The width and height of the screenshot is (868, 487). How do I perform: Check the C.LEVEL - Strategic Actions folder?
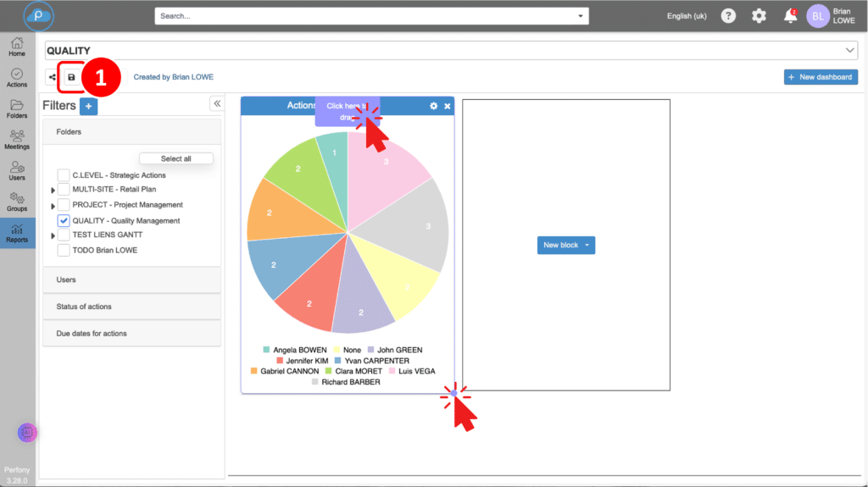click(x=64, y=174)
